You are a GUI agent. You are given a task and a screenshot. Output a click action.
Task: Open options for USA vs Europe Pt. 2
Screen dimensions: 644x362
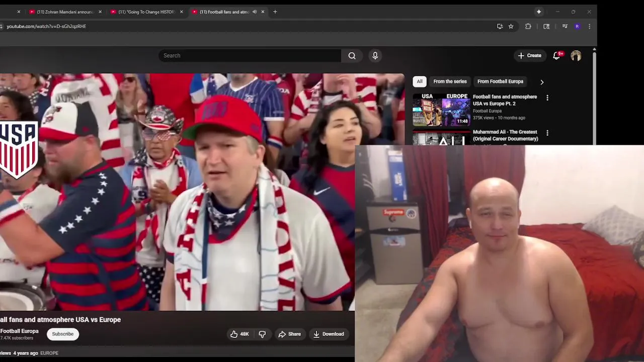[x=547, y=98]
